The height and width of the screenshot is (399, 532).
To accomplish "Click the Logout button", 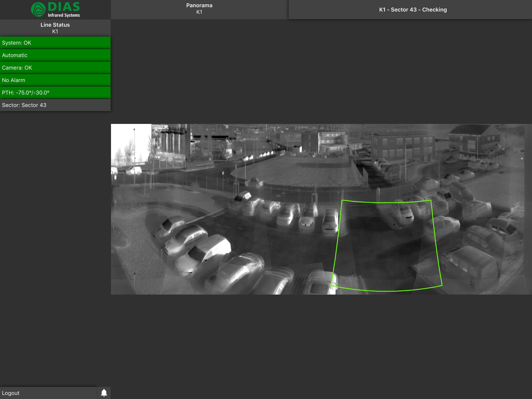I will [x=48, y=393].
